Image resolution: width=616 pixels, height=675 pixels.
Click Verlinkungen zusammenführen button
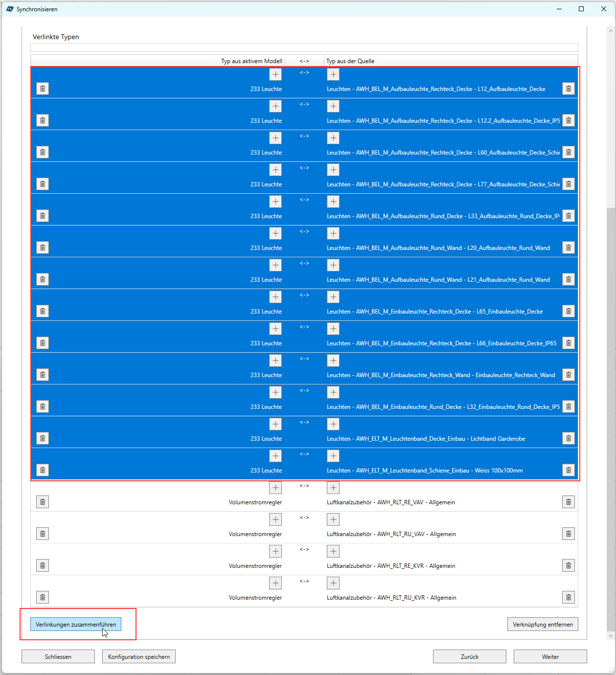[76, 625]
